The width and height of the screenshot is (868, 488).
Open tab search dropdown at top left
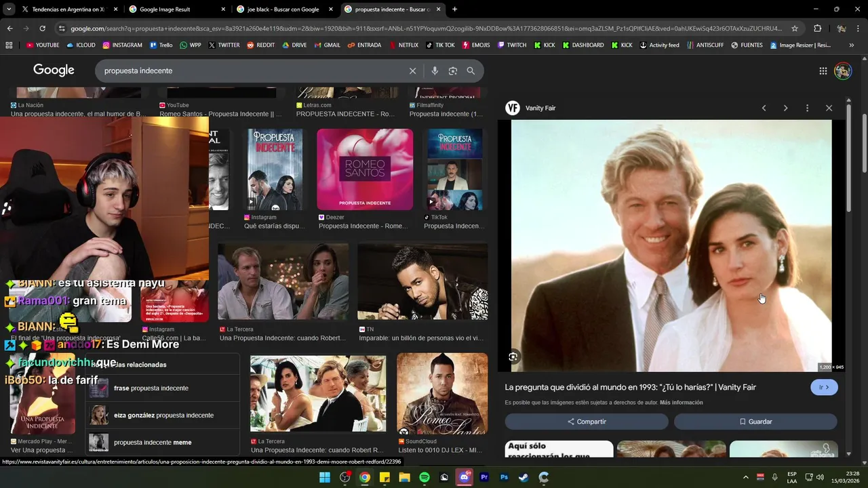pos(7,9)
